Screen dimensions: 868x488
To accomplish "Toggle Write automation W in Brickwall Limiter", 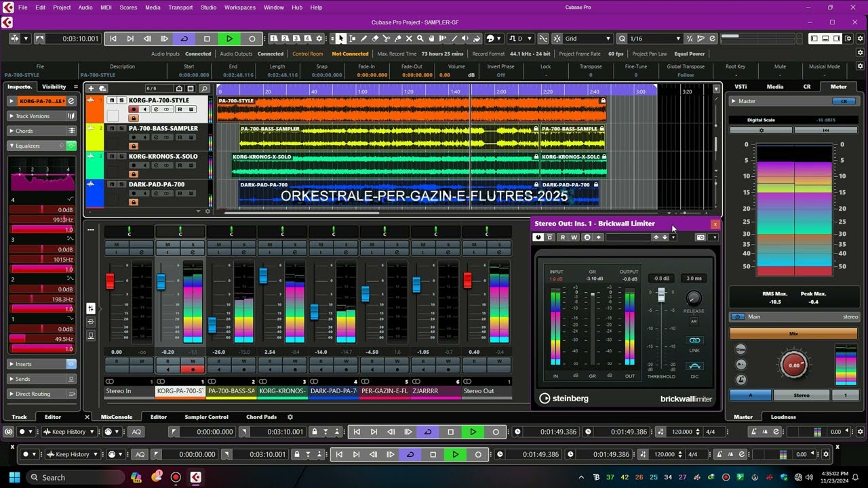I will 574,237.
